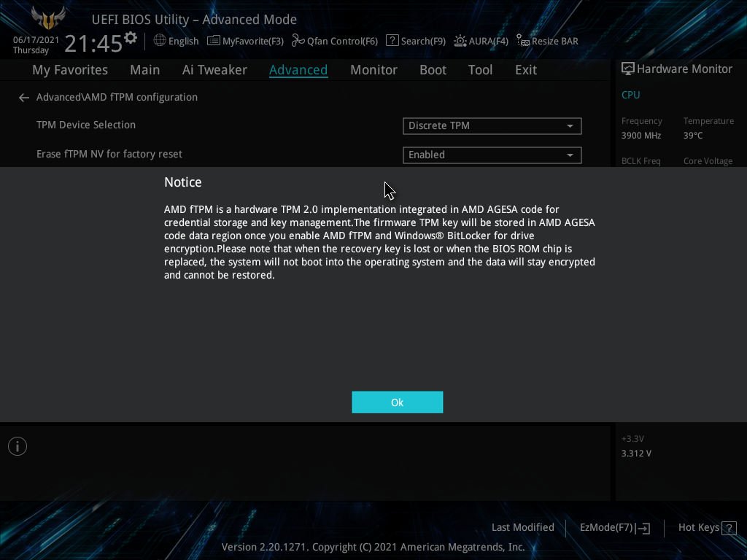Open the Ai Tweaker tab
The image size is (747, 560).
point(214,70)
